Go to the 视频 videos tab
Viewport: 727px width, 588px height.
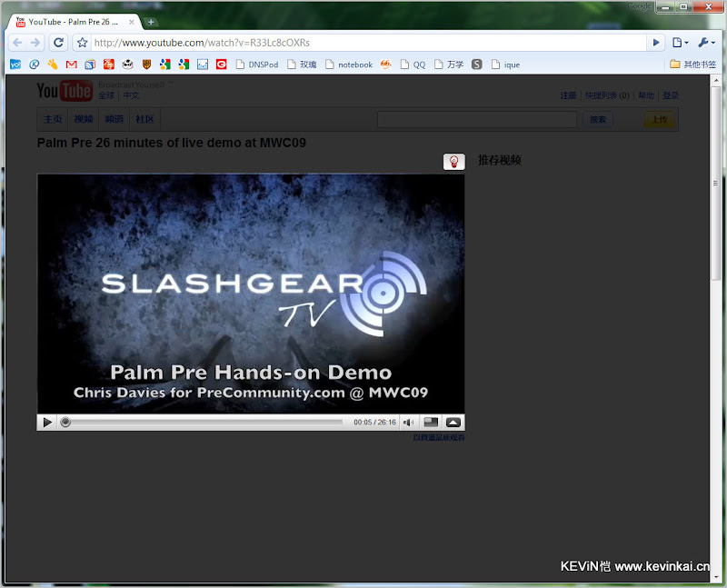84,119
